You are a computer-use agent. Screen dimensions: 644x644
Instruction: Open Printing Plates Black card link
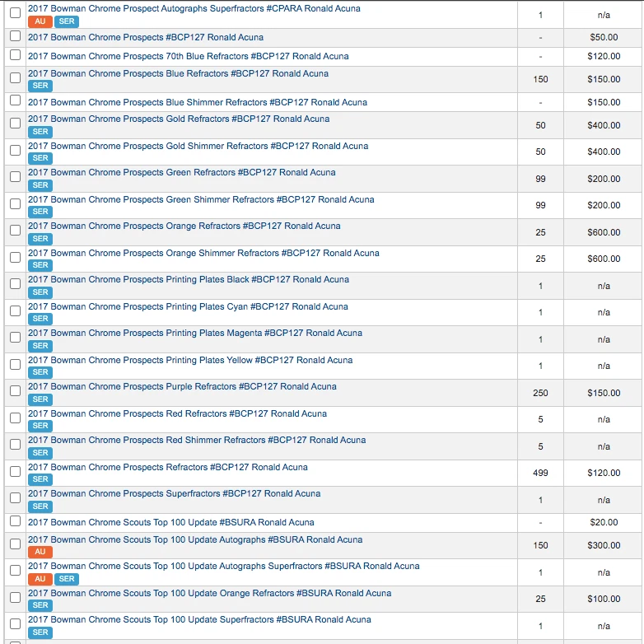[x=189, y=279]
